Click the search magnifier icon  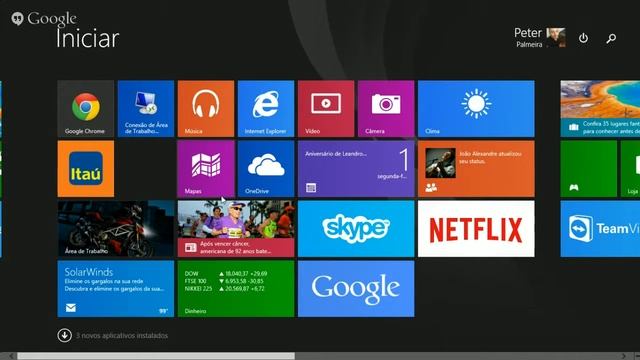tap(611, 38)
